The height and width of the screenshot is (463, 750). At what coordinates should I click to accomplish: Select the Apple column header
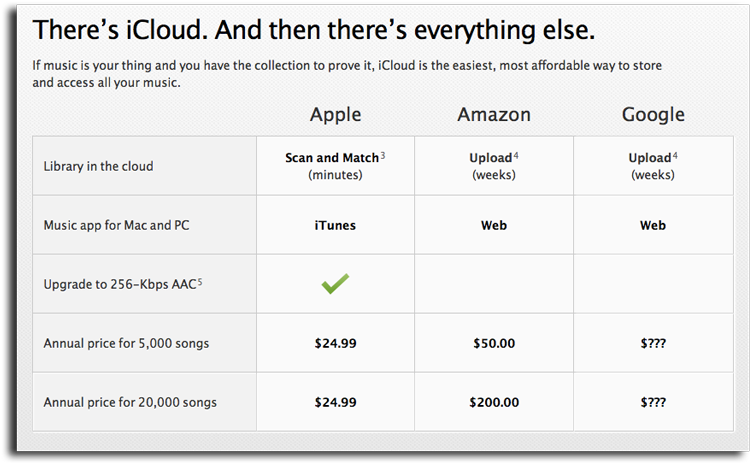[x=335, y=115]
